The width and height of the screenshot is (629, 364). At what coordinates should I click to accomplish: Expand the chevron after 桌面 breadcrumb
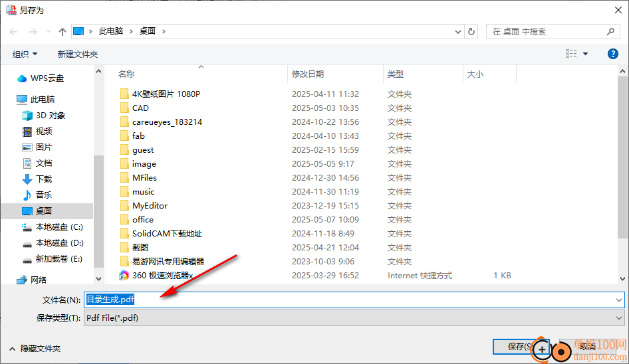tap(164, 31)
